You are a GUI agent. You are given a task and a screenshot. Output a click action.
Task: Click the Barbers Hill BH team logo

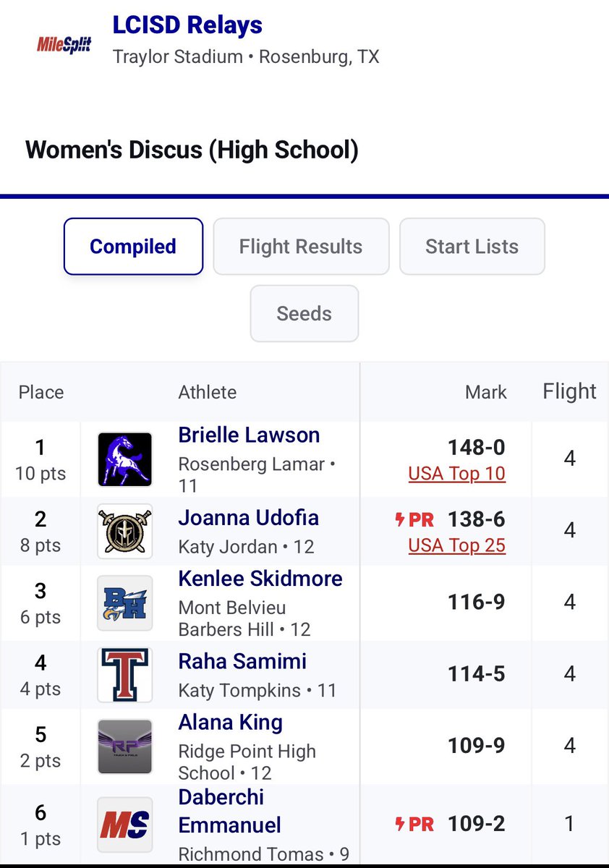pos(125,603)
